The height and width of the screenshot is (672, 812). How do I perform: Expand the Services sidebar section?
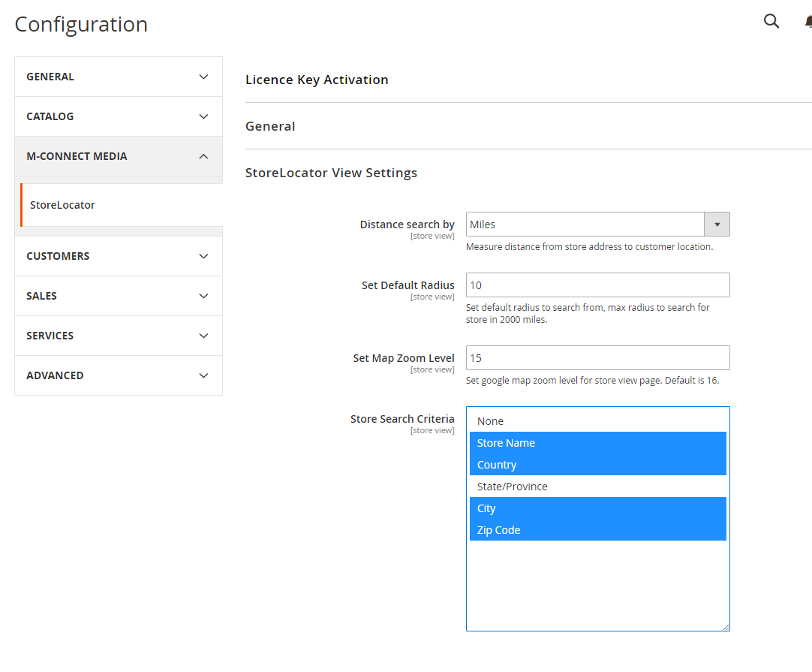coord(119,336)
